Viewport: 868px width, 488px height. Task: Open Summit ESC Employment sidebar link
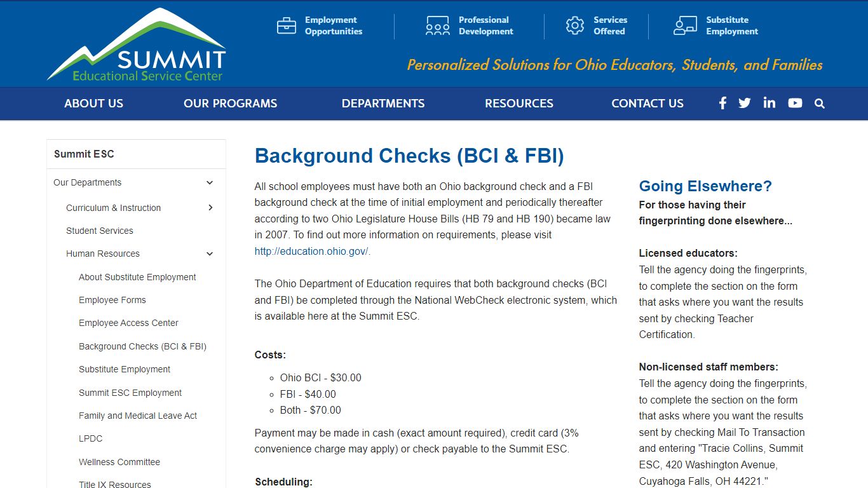coord(130,393)
